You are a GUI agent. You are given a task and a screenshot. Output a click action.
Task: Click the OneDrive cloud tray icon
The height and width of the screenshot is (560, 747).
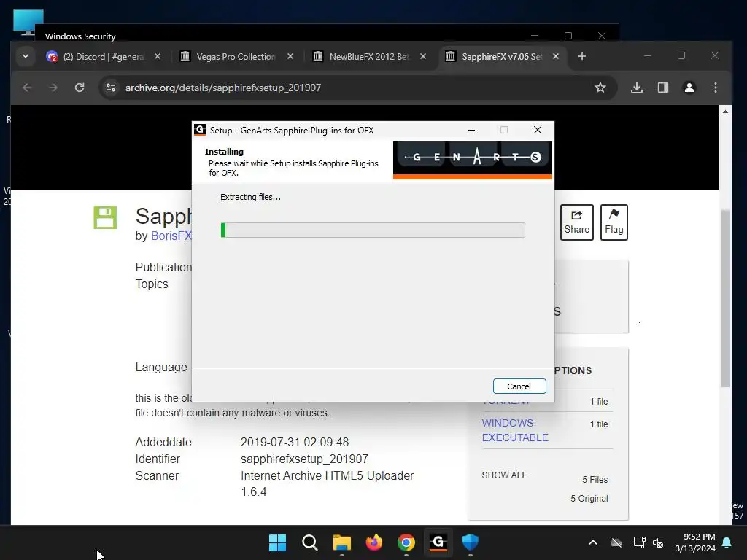click(616, 542)
